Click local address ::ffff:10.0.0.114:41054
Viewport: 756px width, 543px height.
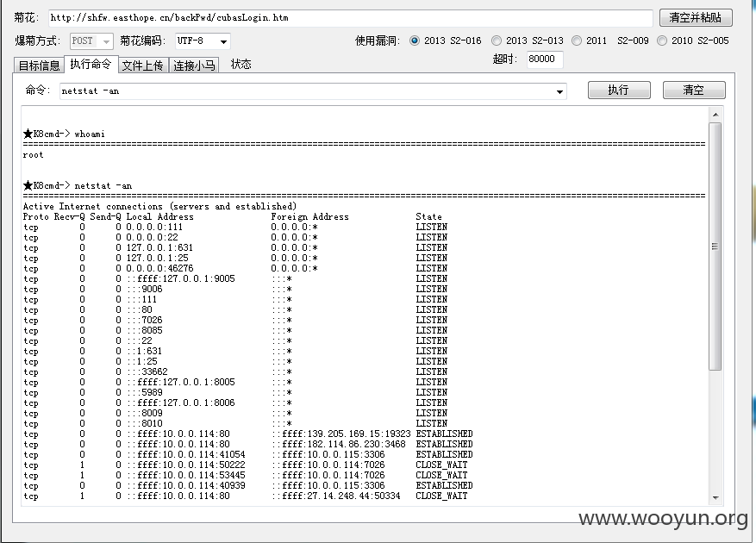pos(186,455)
